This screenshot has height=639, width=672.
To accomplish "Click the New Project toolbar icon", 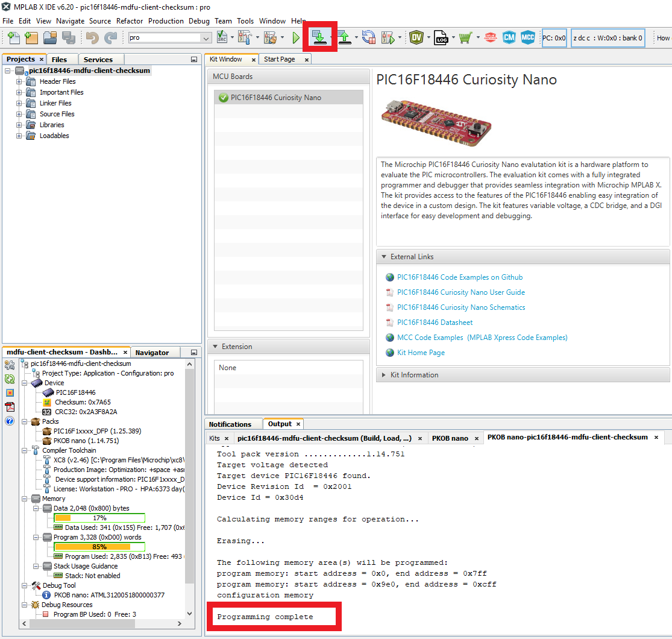I will (x=31, y=38).
